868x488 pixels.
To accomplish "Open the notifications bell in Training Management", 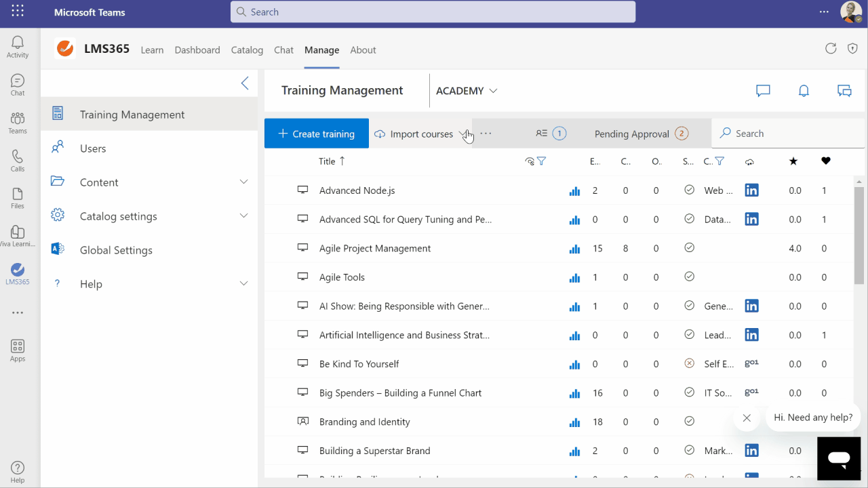I will coord(804,91).
